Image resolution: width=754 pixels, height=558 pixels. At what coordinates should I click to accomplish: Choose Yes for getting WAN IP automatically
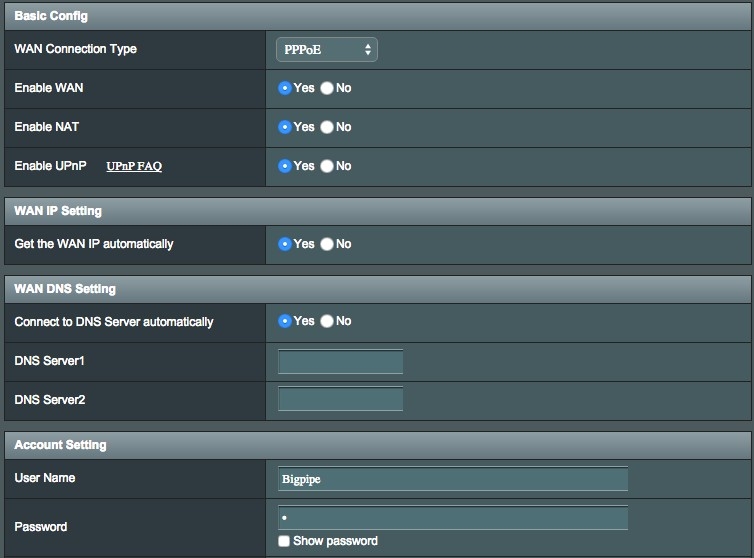pyautogui.click(x=285, y=244)
